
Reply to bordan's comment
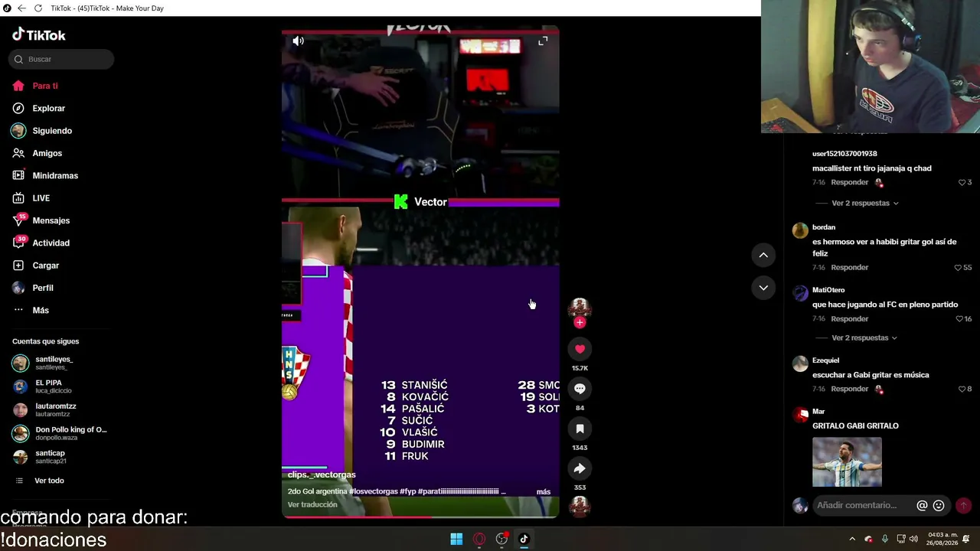850,267
